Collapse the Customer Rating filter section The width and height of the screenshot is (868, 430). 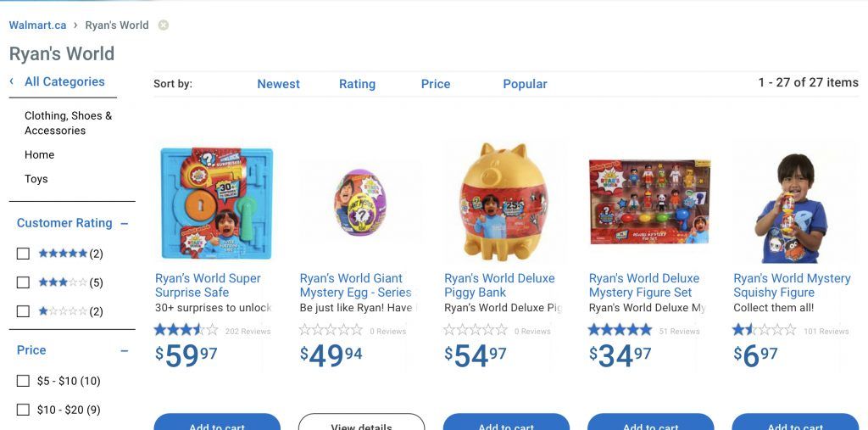125,224
